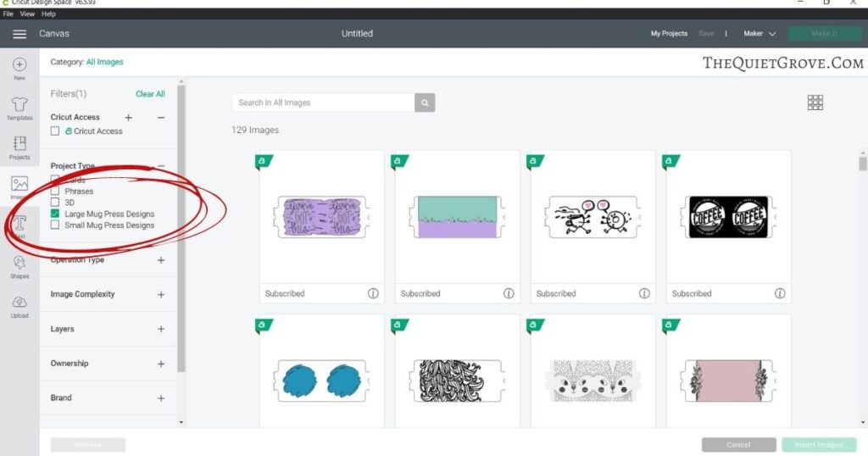
Task: Open the Projects panel
Action: (19, 147)
